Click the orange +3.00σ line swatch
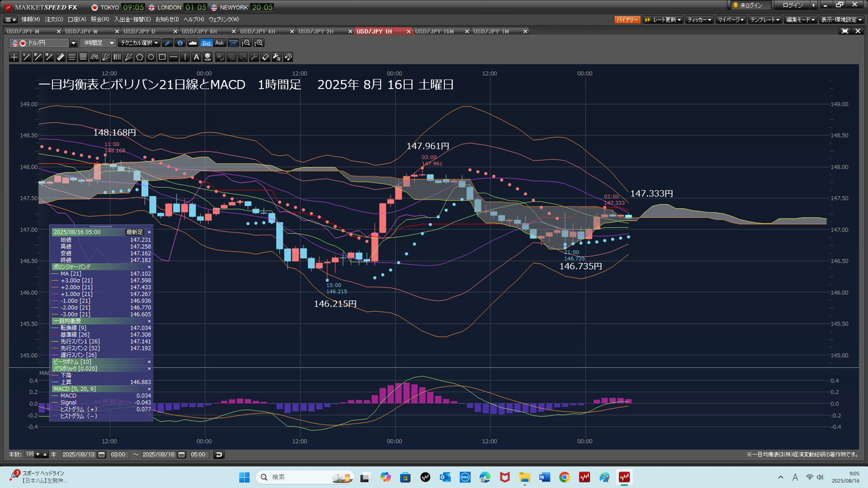 point(55,281)
